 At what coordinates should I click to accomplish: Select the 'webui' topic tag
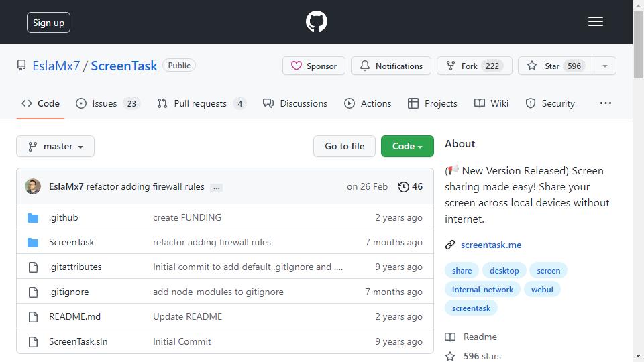tap(542, 290)
